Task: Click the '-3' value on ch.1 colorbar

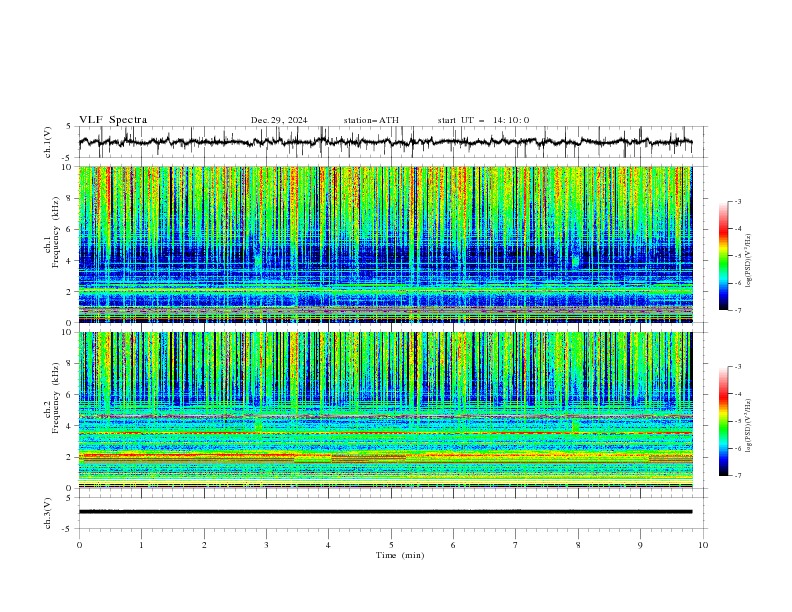Action: (x=738, y=201)
